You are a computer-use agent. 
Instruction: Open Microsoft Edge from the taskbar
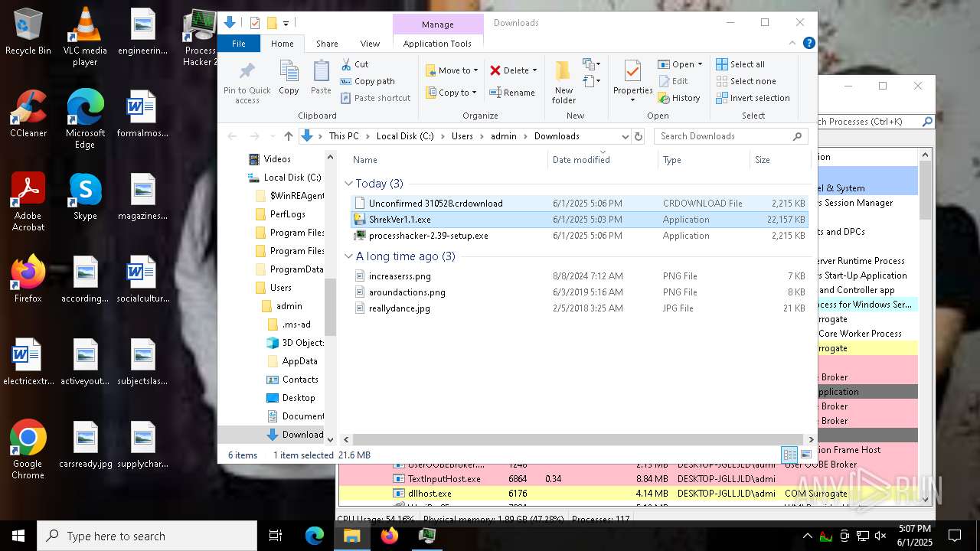(315, 536)
